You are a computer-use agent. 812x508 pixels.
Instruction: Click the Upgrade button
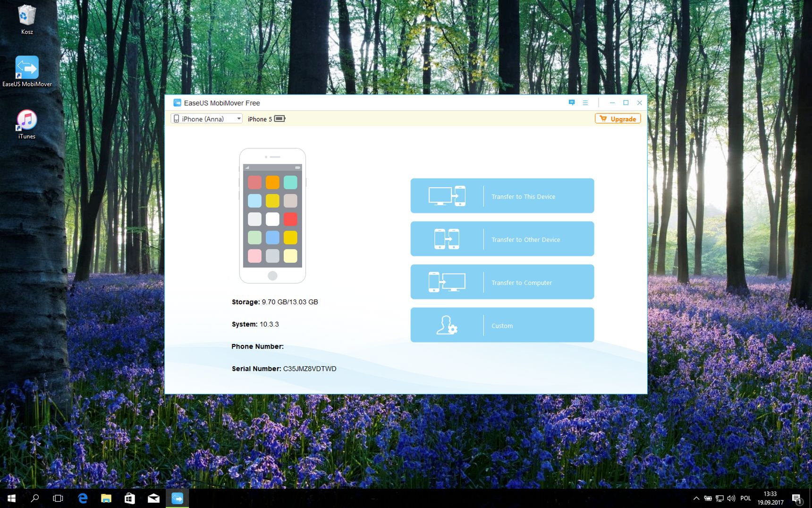pyautogui.click(x=617, y=119)
